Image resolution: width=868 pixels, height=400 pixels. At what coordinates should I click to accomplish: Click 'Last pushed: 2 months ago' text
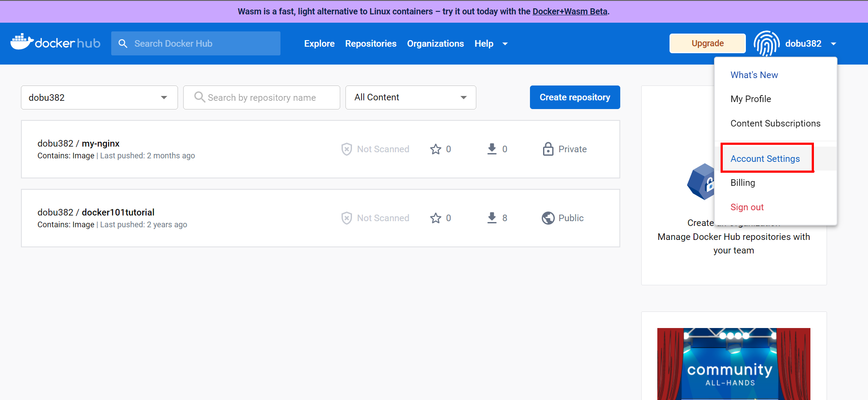click(x=147, y=156)
